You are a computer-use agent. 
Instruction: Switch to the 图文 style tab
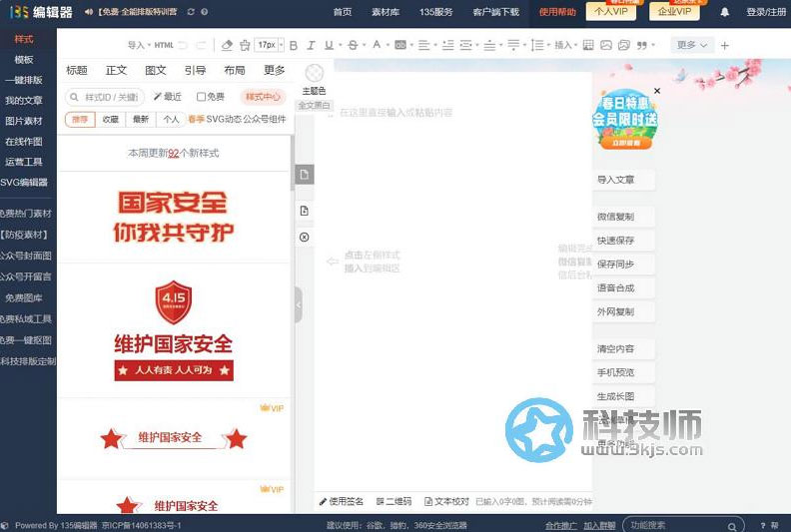pyautogui.click(x=156, y=70)
